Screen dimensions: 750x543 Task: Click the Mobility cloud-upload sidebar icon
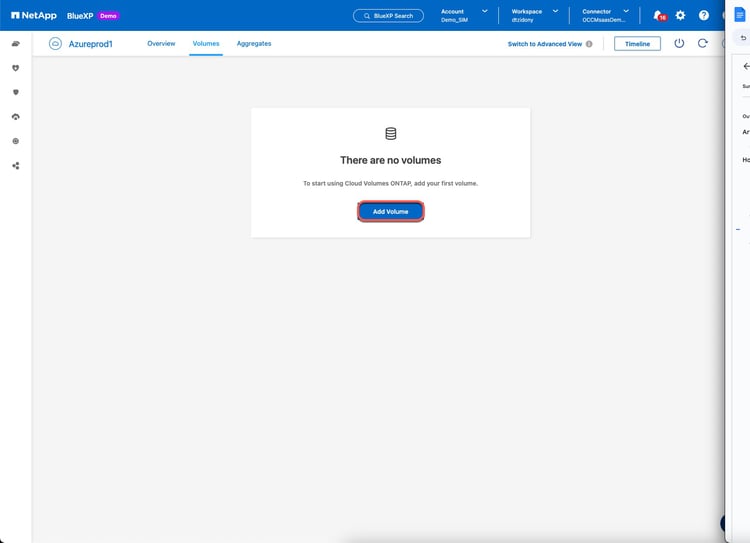pyautogui.click(x=16, y=117)
